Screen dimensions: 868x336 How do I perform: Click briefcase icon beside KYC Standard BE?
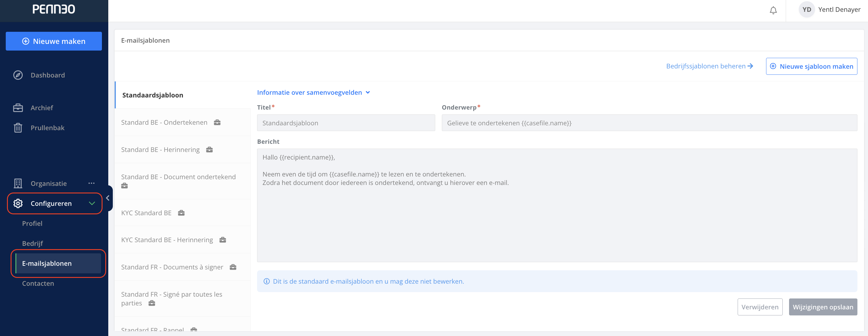point(181,212)
